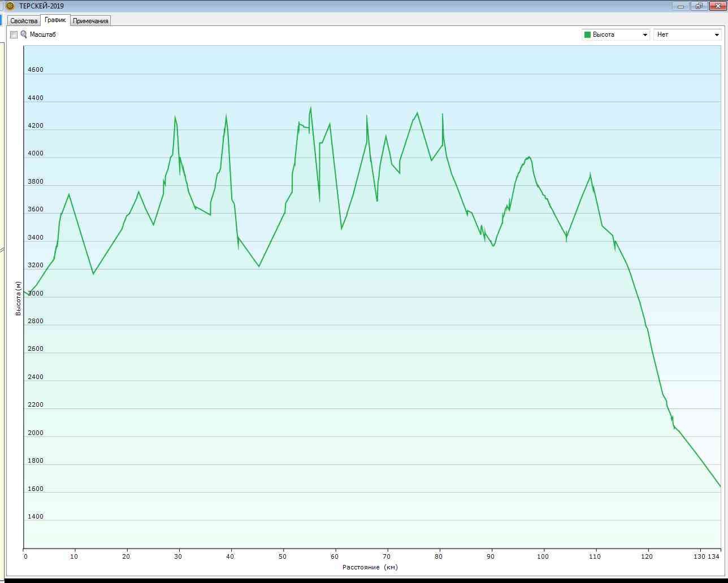Open the Высота dropdown arrow
This screenshot has height=583, width=728.
click(644, 34)
